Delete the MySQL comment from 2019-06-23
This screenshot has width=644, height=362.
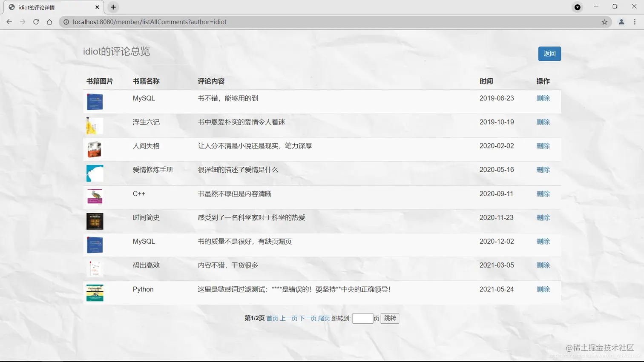point(543,98)
